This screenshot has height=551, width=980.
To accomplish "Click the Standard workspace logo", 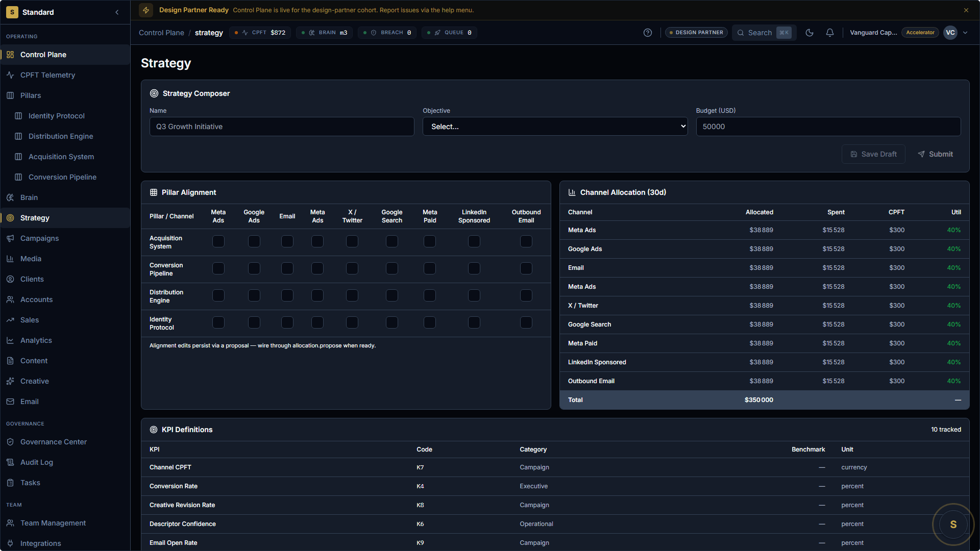I will pyautogui.click(x=12, y=12).
